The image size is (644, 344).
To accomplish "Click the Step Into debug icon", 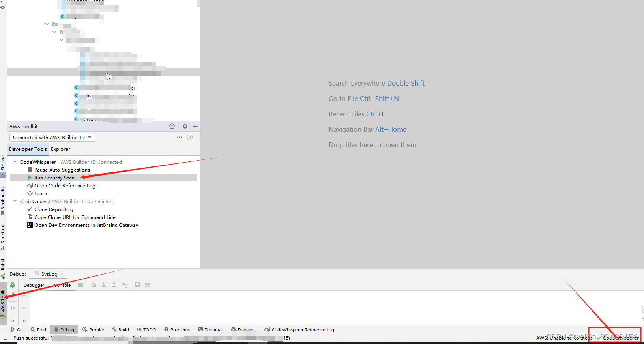I will tap(104, 285).
